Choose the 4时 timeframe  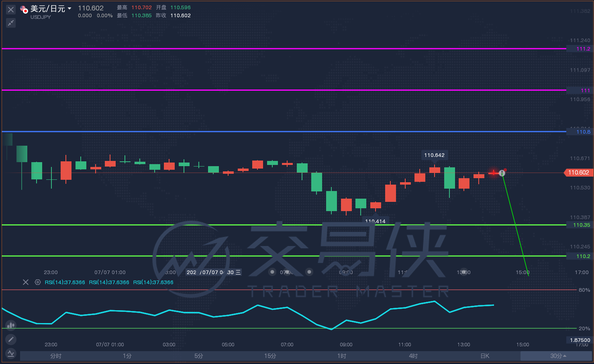413,356
